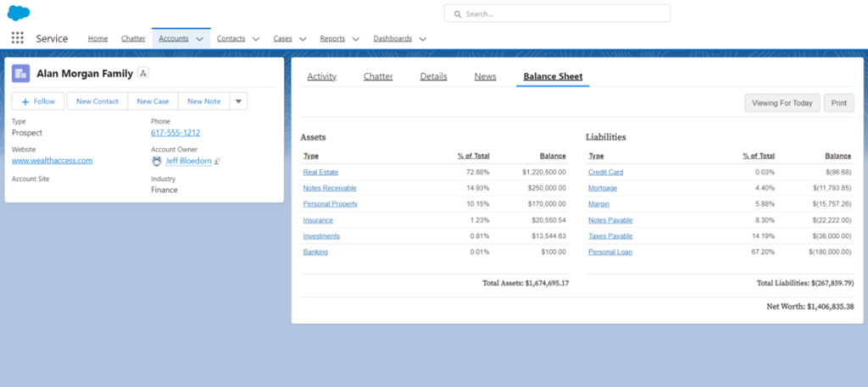The height and width of the screenshot is (387, 868).
Task: Click Net Worth: $1,406,835.38 text
Action: click(x=810, y=307)
